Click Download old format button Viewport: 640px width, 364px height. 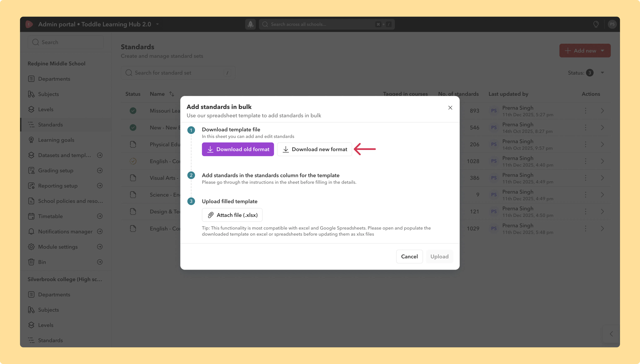(x=238, y=149)
